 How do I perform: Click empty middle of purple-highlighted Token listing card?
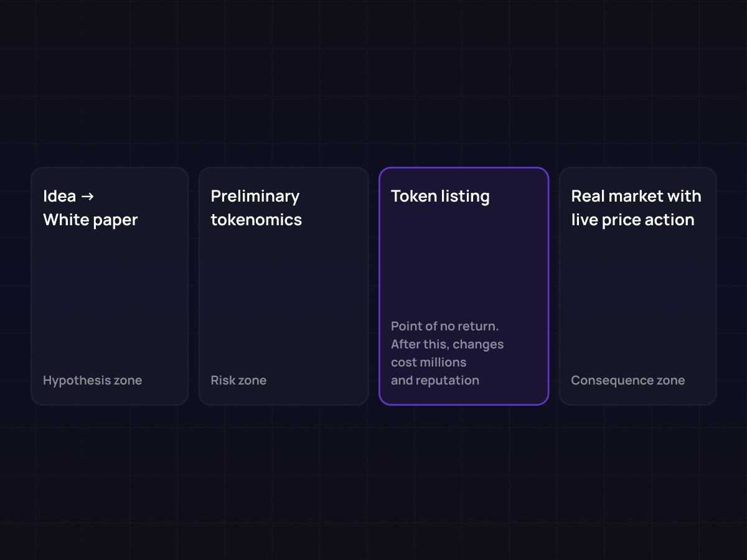(464, 268)
